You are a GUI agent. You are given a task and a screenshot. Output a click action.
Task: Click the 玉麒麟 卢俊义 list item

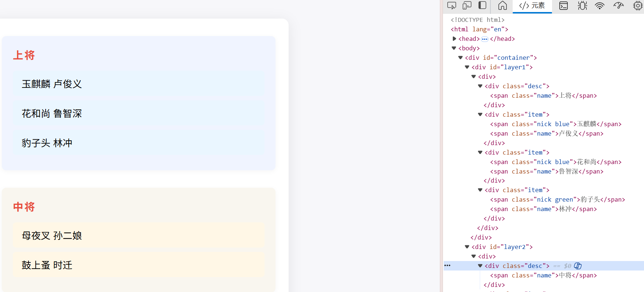[x=139, y=84]
